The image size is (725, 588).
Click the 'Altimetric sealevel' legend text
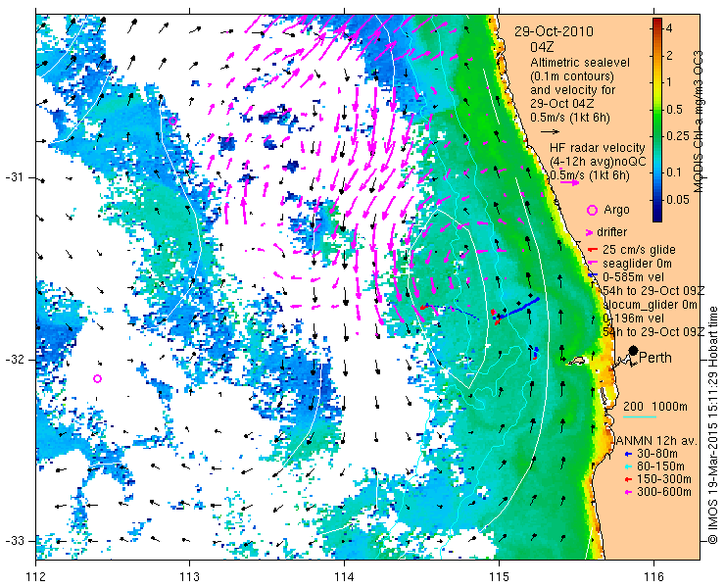click(x=580, y=63)
